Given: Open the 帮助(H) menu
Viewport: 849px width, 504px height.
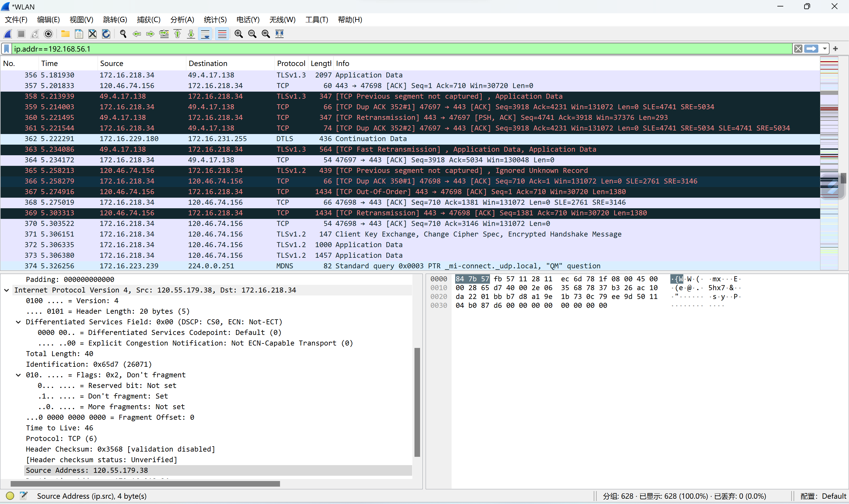Looking at the screenshot, I should (350, 20).
